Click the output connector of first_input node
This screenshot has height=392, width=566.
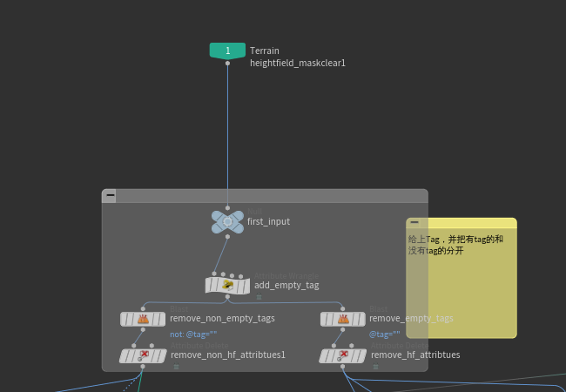click(227, 236)
